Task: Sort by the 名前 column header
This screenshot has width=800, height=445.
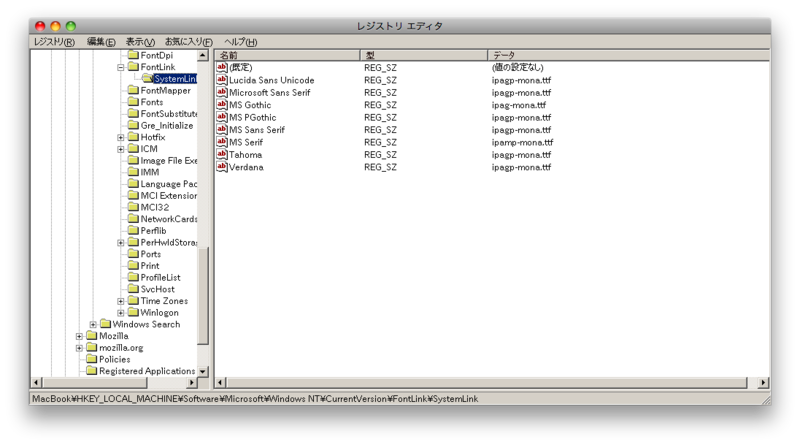Action: pos(287,55)
